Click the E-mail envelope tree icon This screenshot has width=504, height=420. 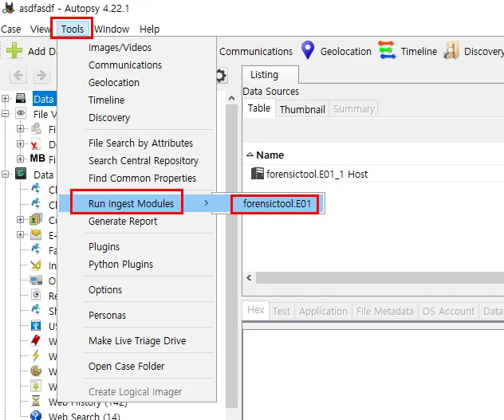point(36,234)
